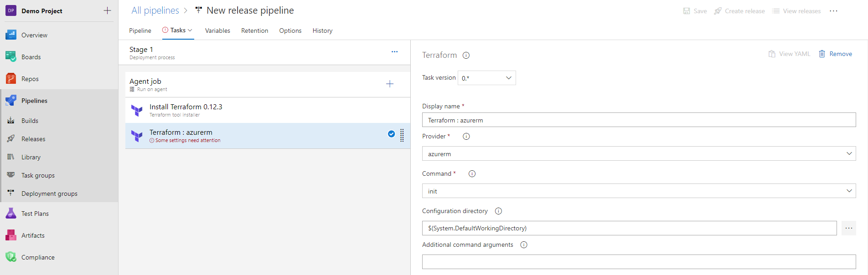Click the Task groups icon in the sidebar
The image size is (868, 275).
[11, 175]
